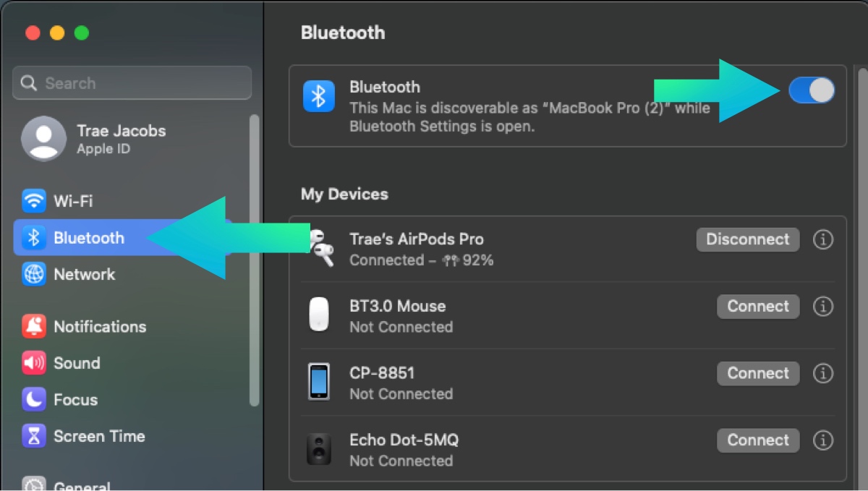
Task: Click the sidebar vertical scrollbar
Action: pyautogui.click(x=254, y=260)
